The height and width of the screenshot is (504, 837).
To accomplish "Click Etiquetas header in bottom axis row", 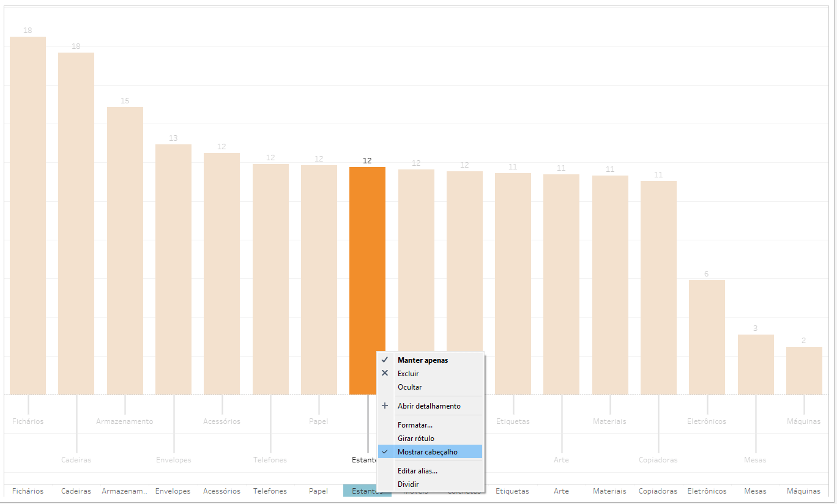I will [512, 491].
